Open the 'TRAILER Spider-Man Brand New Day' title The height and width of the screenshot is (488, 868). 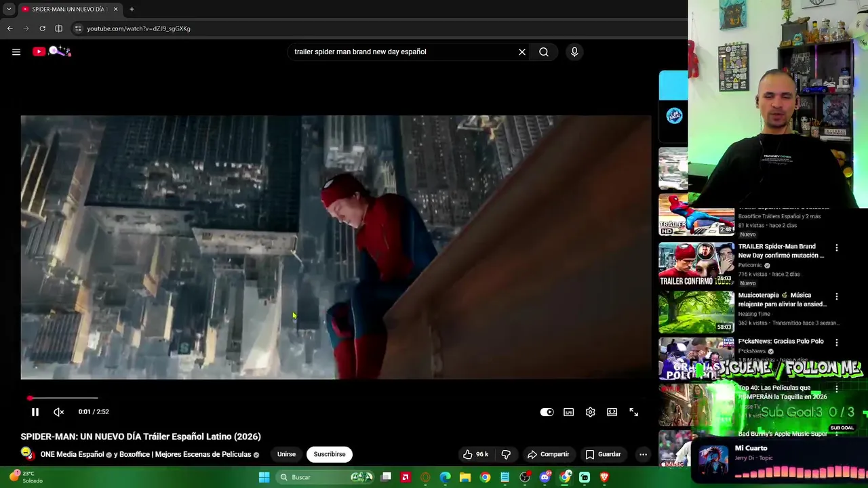(781, 251)
